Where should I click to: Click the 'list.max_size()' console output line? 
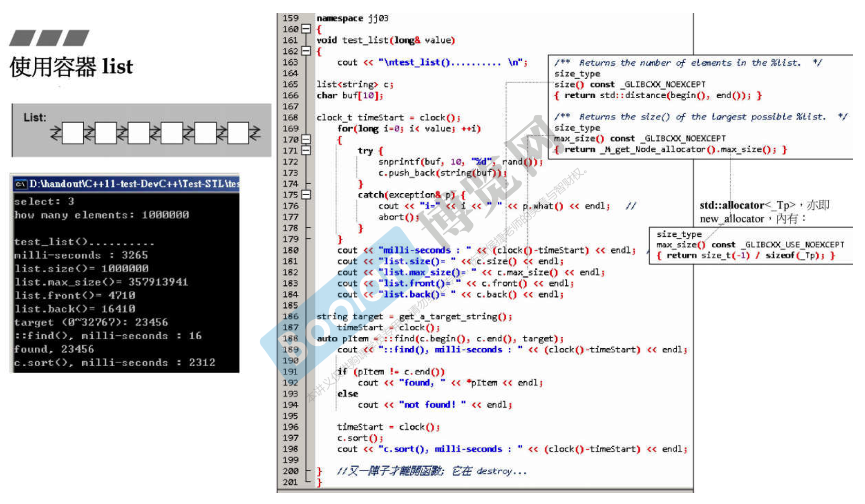tap(101, 282)
